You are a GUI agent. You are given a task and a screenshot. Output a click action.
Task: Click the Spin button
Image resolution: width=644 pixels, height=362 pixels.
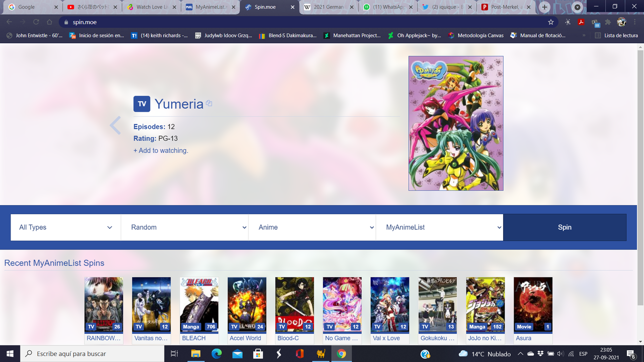tap(565, 227)
